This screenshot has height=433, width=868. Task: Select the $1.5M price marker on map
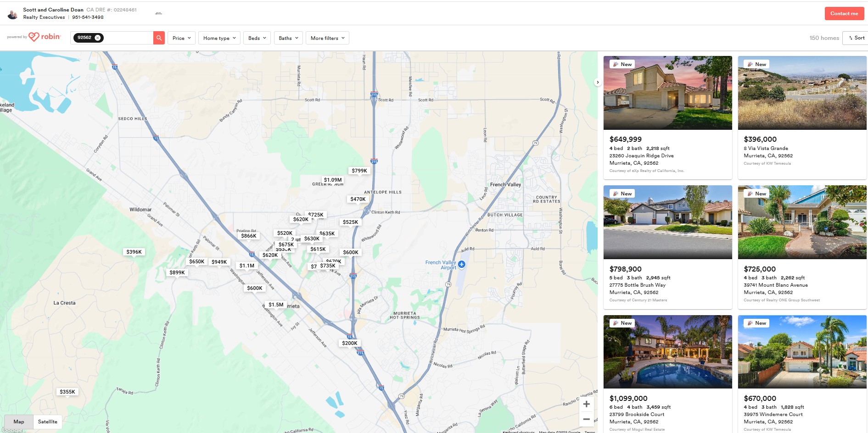[x=276, y=305]
